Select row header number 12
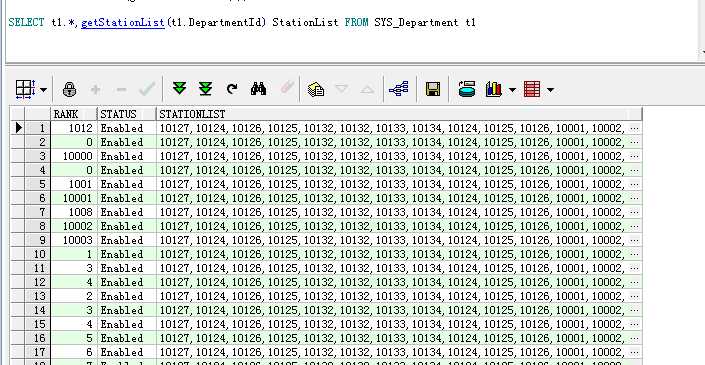This screenshot has height=365, width=705. pyautogui.click(x=38, y=282)
